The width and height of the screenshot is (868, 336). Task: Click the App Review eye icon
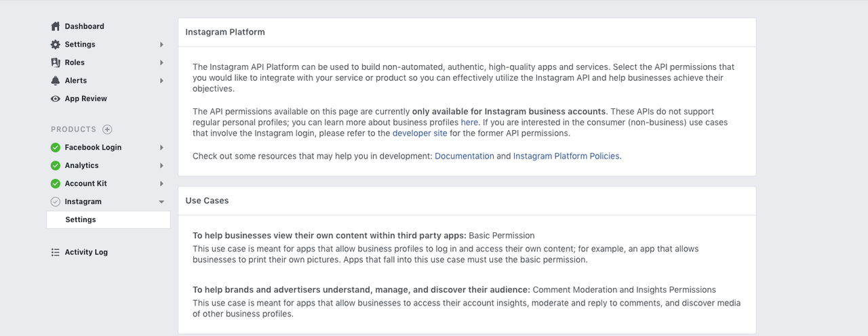(x=56, y=99)
